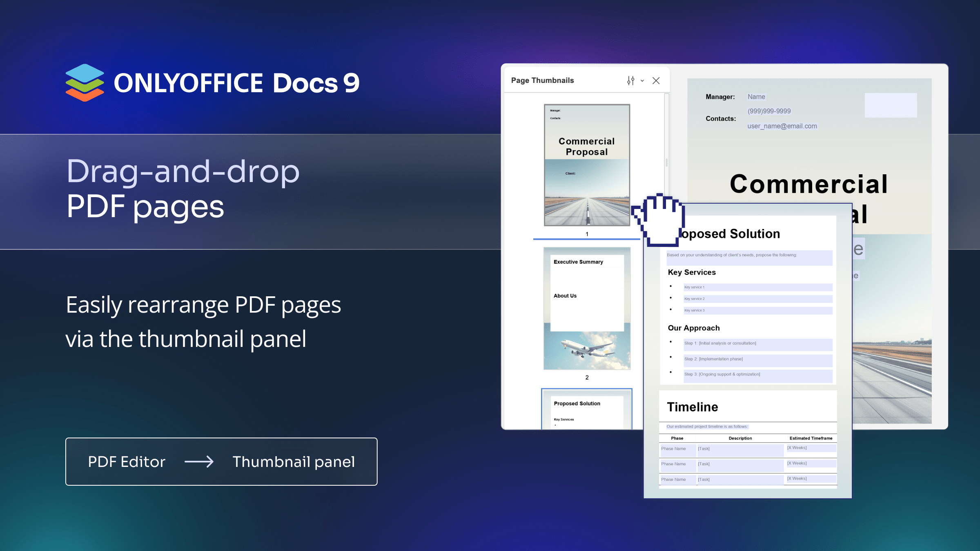
Task: Click the ONLYOFFICE stacked layers logo
Action: pos(85,83)
